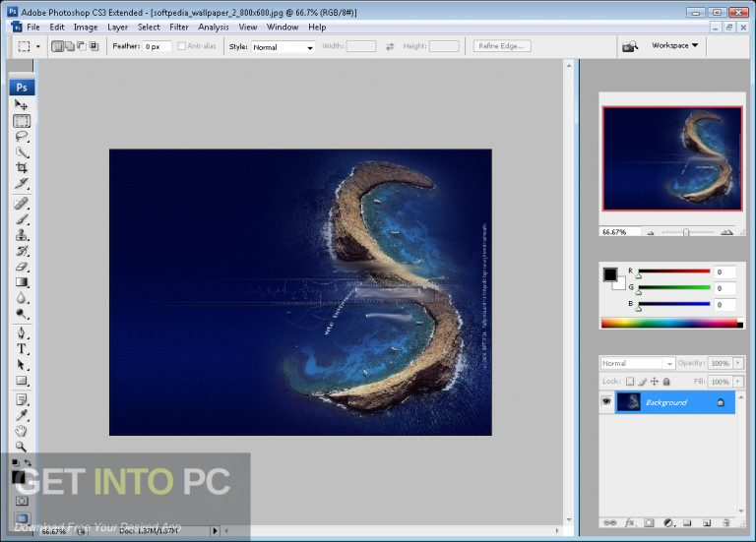Create a new layer

pos(707,522)
